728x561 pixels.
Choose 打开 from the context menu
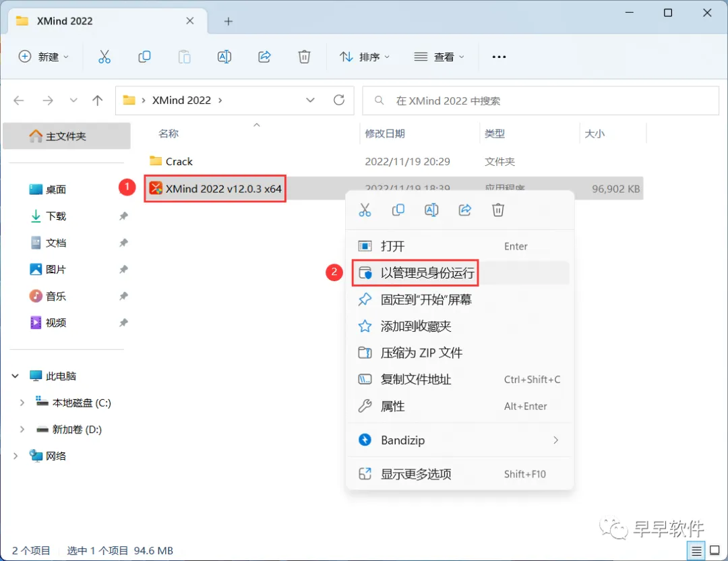[x=460, y=246]
